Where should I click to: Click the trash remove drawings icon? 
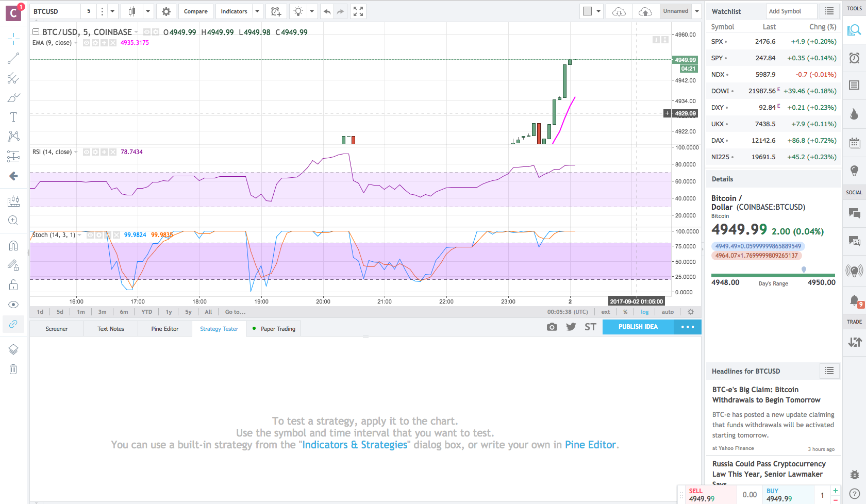(13, 369)
